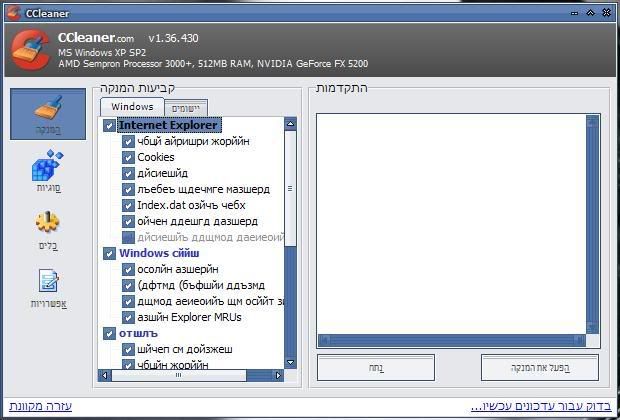Click up arrow of cleaner list scrollbar

click(290, 124)
